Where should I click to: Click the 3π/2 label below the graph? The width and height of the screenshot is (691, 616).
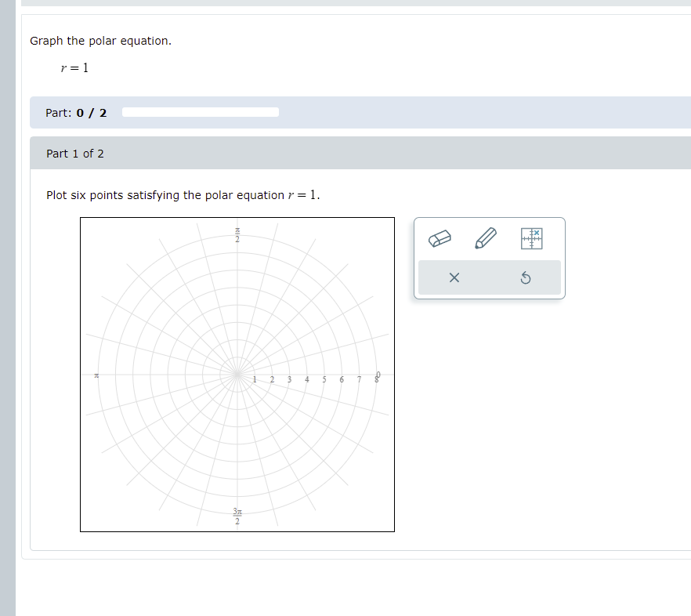(237, 516)
